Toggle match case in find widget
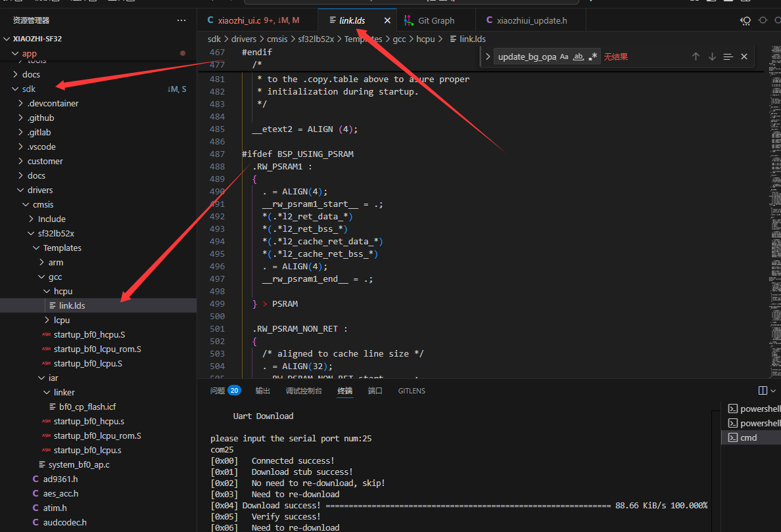The width and height of the screenshot is (781, 532). (x=564, y=56)
